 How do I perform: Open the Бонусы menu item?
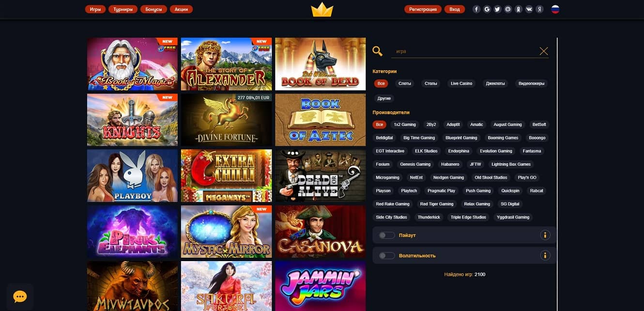154,9
